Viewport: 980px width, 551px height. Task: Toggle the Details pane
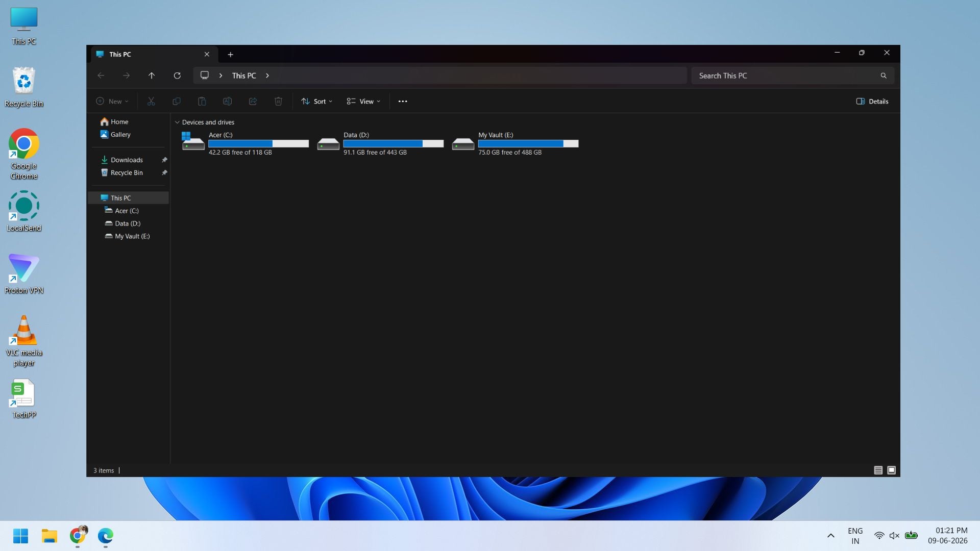pyautogui.click(x=872, y=102)
